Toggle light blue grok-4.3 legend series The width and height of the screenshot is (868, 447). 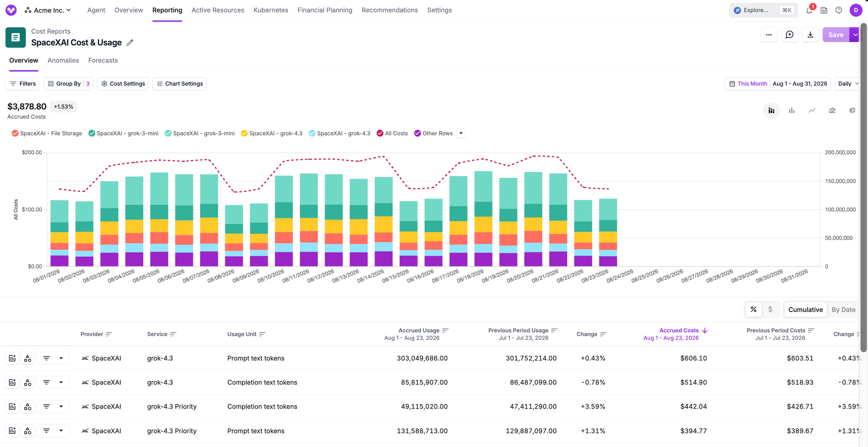[x=340, y=133]
